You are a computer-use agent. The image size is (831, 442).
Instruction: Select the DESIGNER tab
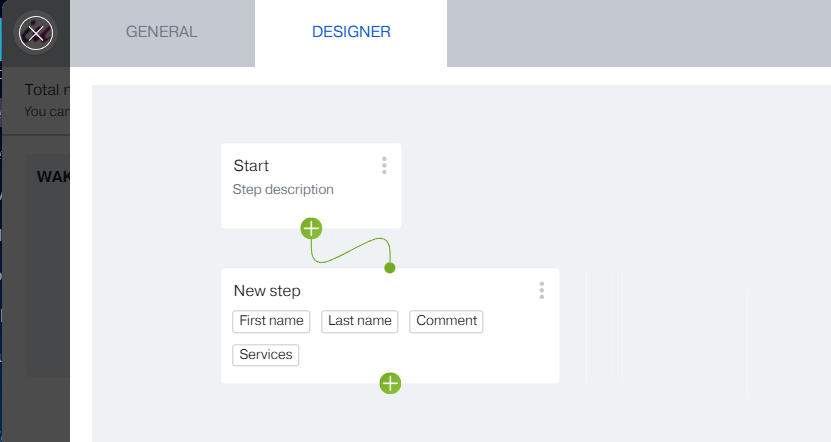(x=351, y=32)
